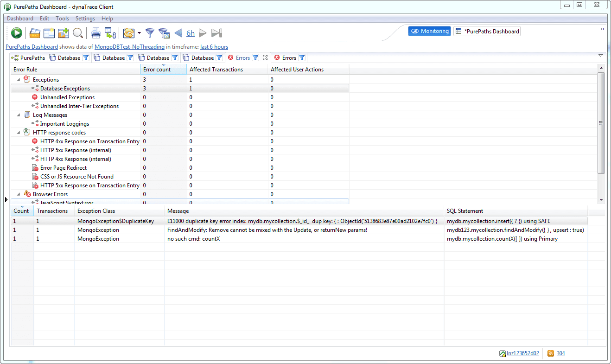Screen dimensions: 611x364
Task: Open the Dashboard menu
Action: click(20, 19)
